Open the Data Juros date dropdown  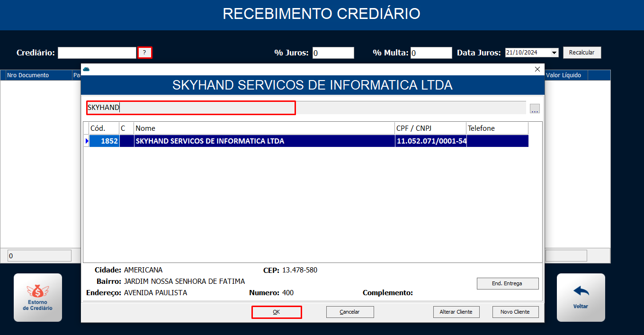(555, 53)
